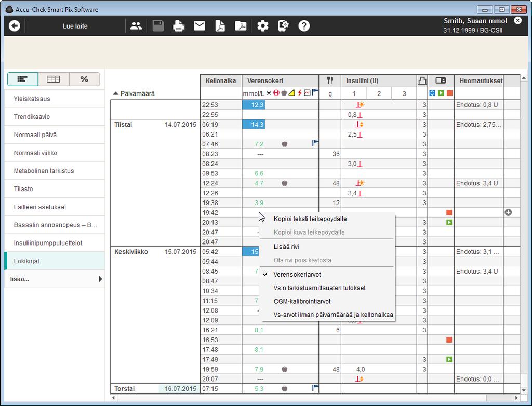Switch to list view toggle
This screenshot has height=406, width=532.
23,79
